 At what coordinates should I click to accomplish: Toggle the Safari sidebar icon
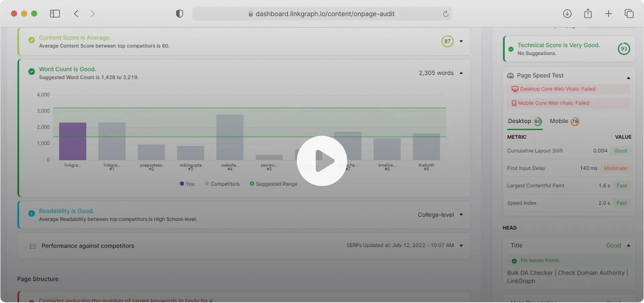(x=55, y=14)
